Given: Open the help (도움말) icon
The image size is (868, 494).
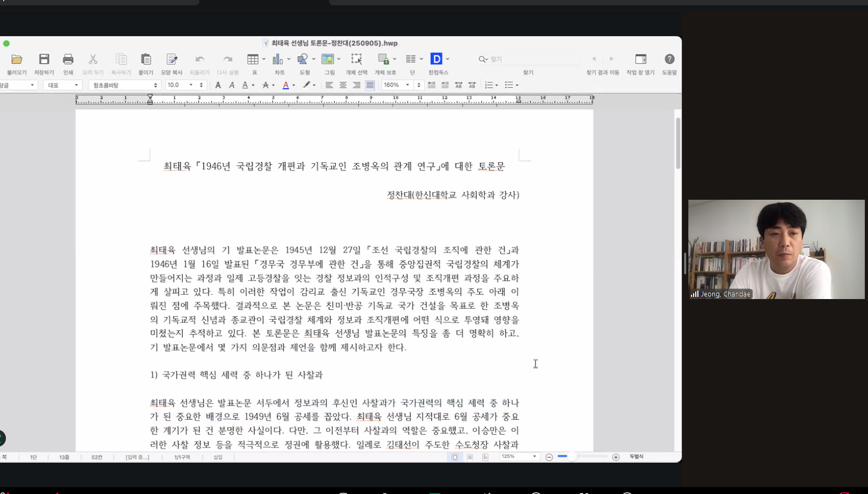Looking at the screenshot, I should 669,59.
